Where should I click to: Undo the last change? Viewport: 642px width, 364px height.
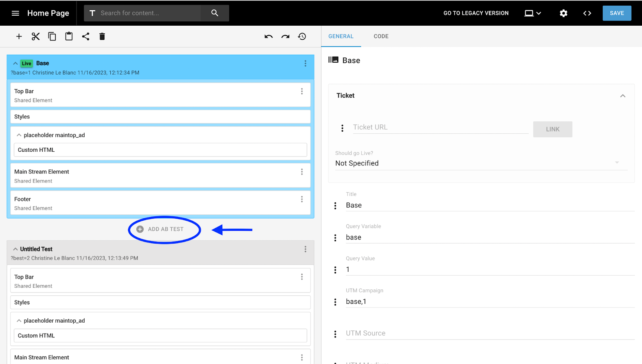point(268,36)
